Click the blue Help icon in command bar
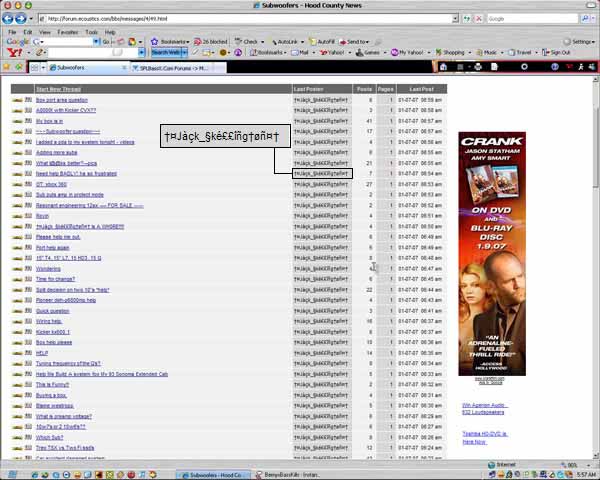This screenshot has width=600, height=480. pos(554,67)
